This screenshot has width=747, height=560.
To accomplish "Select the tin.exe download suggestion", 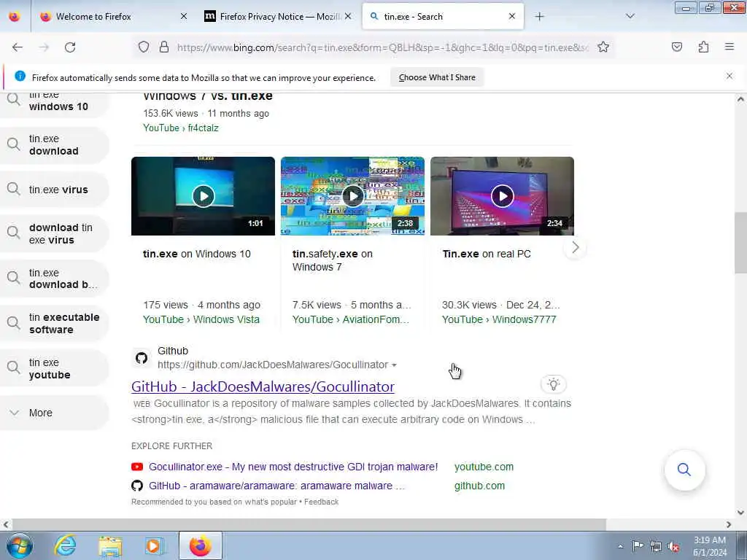I will 54,145.
